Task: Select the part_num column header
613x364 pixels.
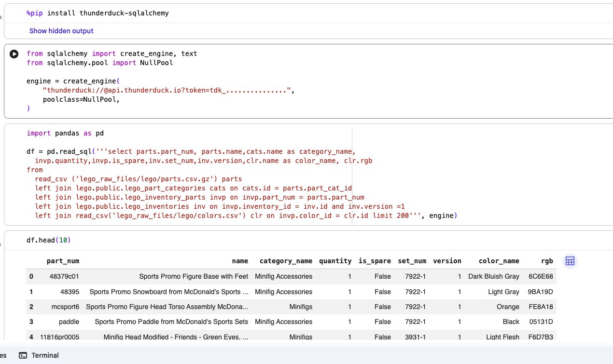Action: tap(63, 261)
